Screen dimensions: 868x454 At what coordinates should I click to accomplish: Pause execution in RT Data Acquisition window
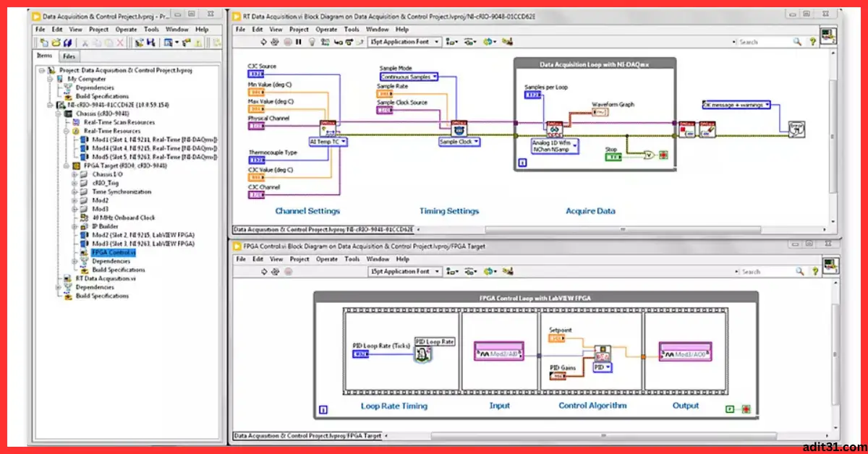coord(299,42)
